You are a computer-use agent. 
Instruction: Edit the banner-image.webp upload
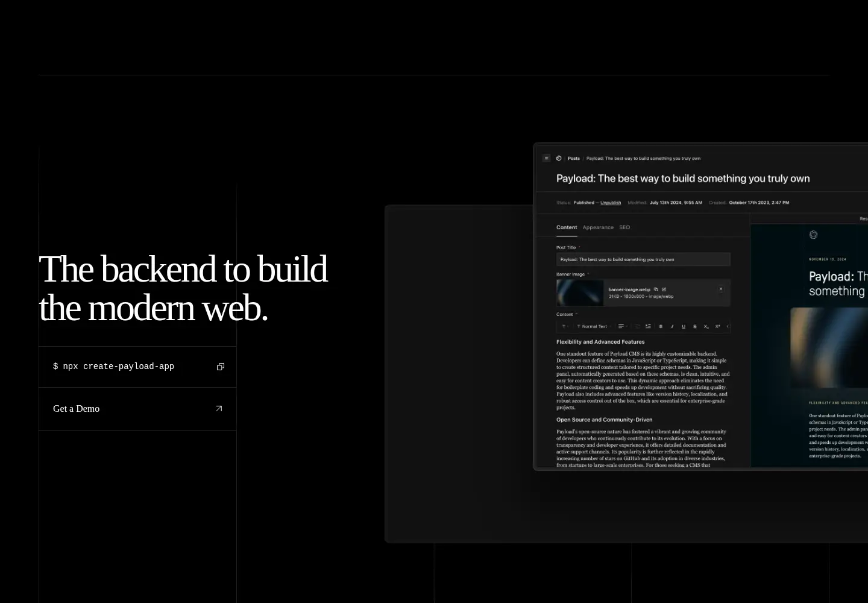[x=664, y=289]
